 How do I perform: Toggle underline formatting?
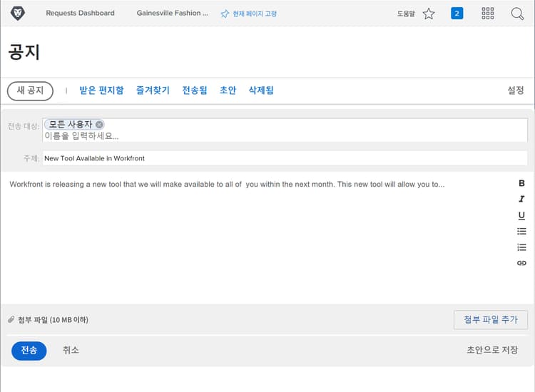521,215
